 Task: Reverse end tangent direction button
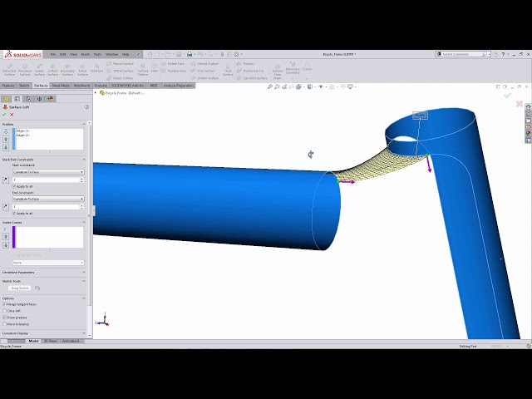6,207
